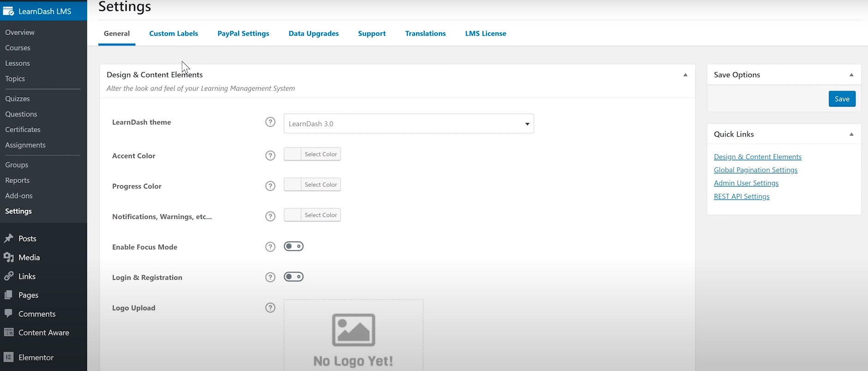Open the LMS License tab
Viewport: 868px width, 371px height.
pos(485,33)
